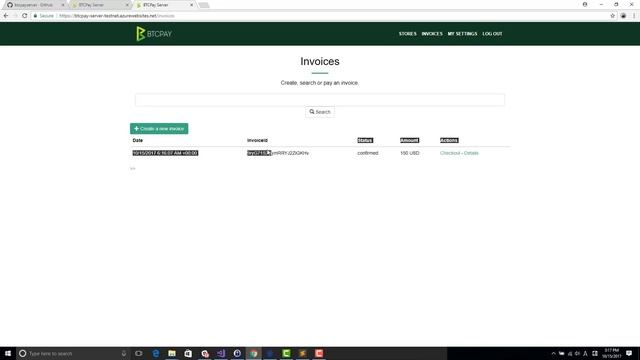Click the network icon in system tray
The image size is (640, 360).
coord(570,353)
